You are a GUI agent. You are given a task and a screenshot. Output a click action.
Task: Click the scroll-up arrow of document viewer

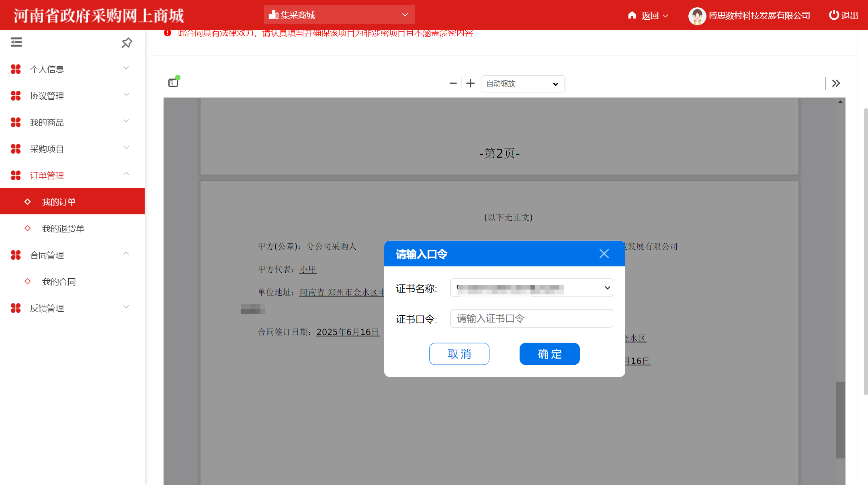tap(840, 102)
